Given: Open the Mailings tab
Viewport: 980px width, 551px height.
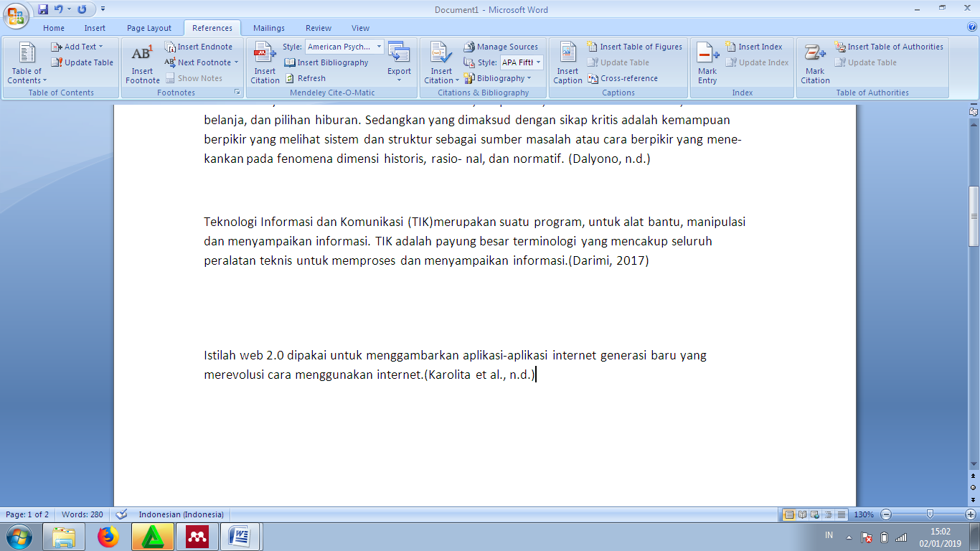Looking at the screenshot, I should coord(269,28).
